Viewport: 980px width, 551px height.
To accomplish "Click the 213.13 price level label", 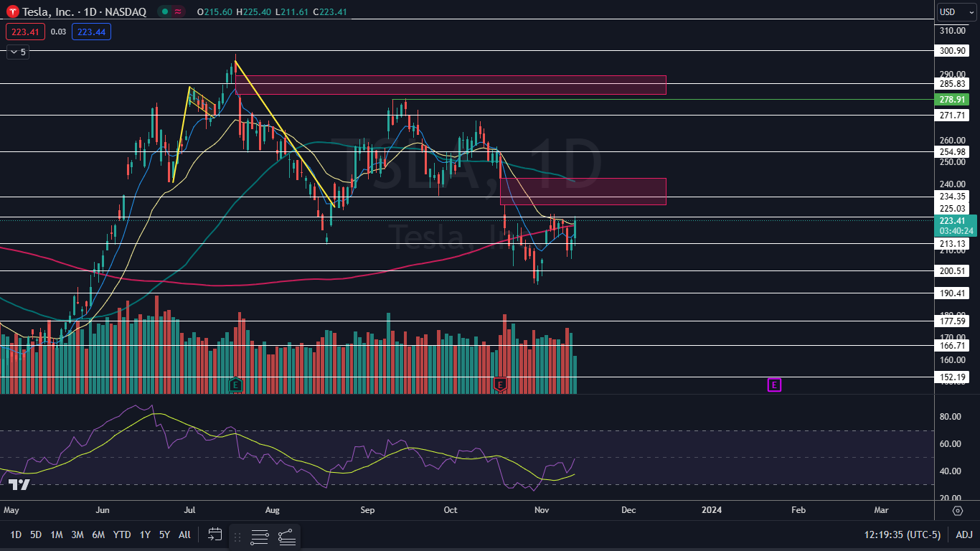I will 953,244.
